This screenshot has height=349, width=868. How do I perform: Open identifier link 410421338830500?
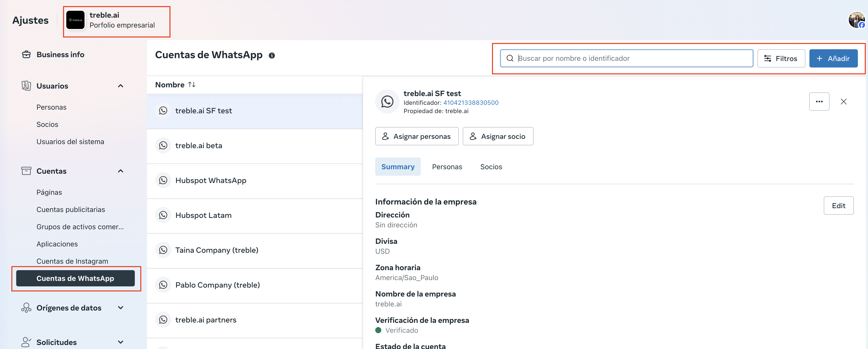[x=471, y=102]
